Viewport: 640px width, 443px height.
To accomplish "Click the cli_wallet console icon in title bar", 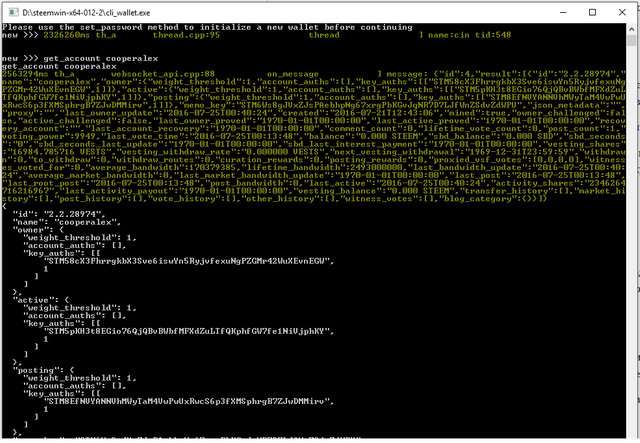I will [x=13, y=12].
